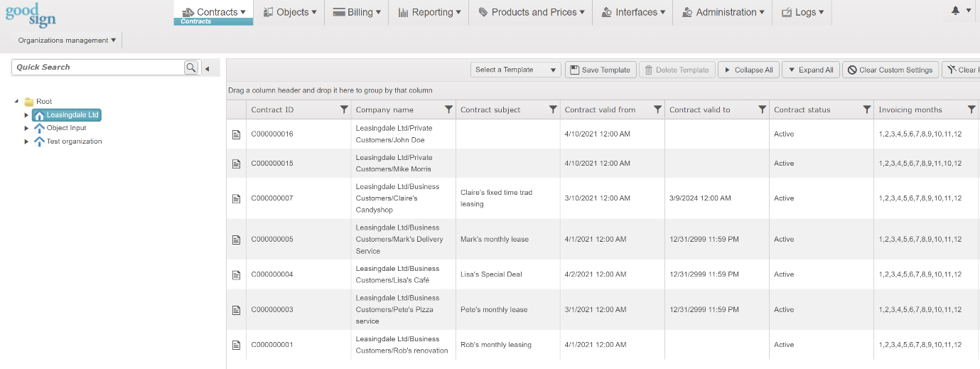Click the notification bell icon
This screenshot has width=980, height=369.
[955, 11]
